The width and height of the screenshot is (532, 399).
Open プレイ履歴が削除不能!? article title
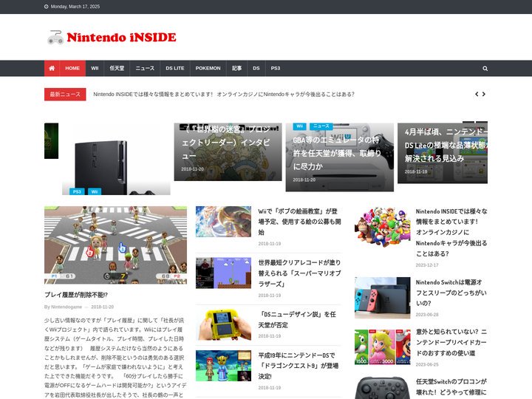76,295
